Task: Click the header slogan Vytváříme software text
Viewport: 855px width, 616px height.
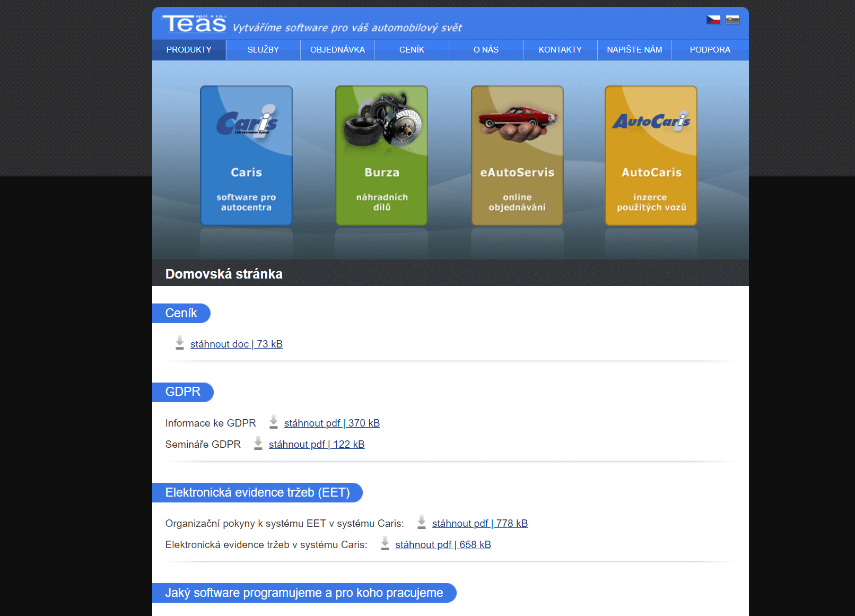Action: tap(347, 28)
